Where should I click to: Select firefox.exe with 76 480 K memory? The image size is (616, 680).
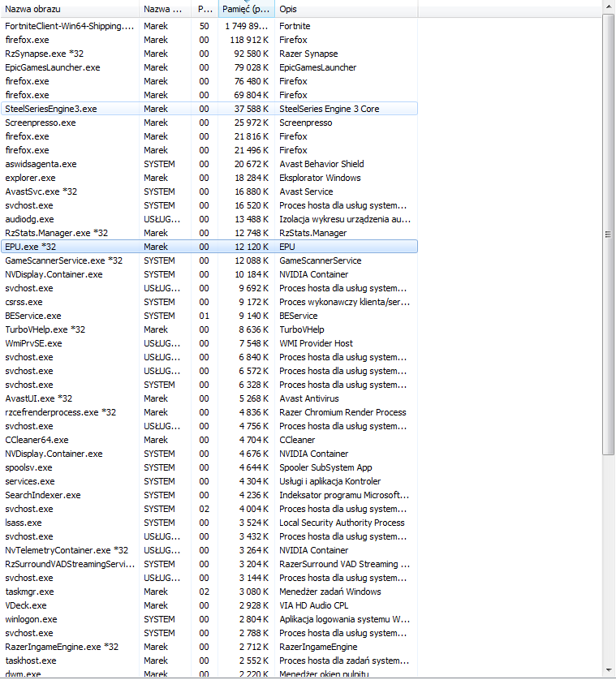pyautogui.click(x=209, y=81)
